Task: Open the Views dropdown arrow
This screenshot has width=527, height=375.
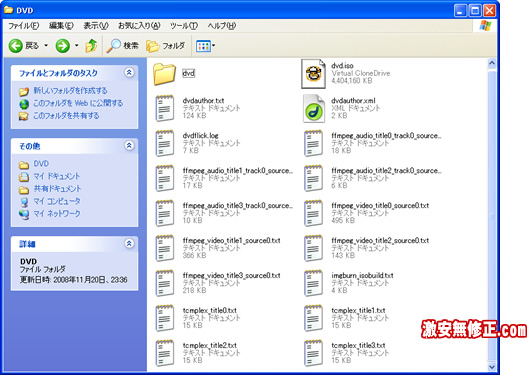Action: tap(213, 46)
